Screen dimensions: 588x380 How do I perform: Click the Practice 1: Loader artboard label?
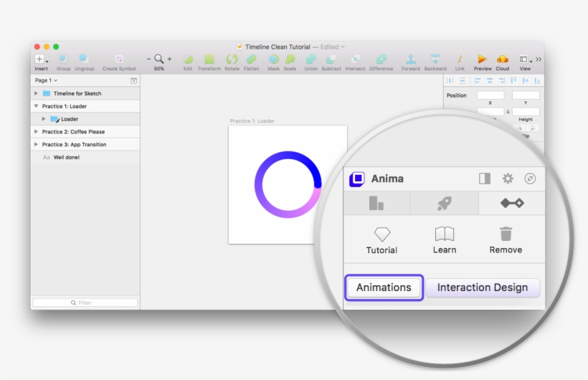click(x=252, y=120)
